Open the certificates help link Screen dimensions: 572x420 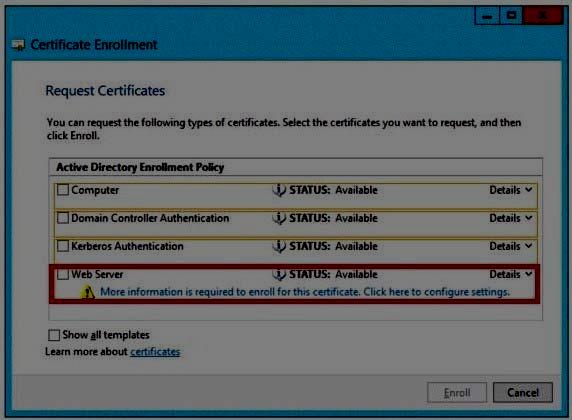155,352
